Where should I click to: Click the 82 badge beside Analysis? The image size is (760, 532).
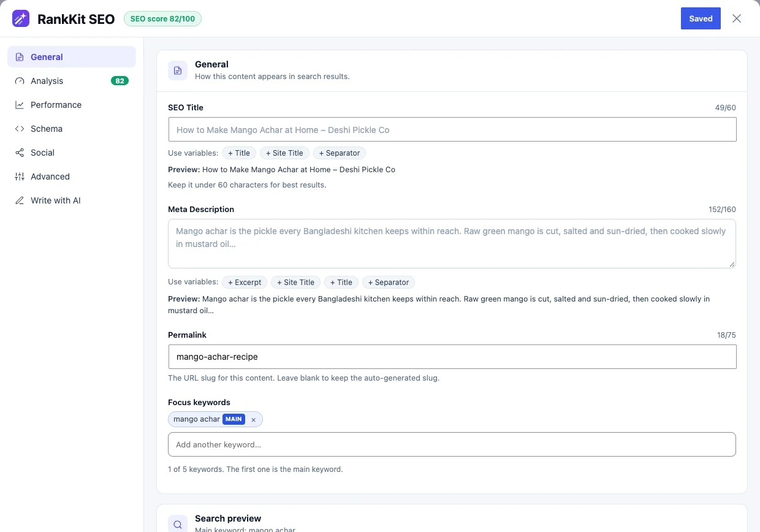tap(120, 81)
